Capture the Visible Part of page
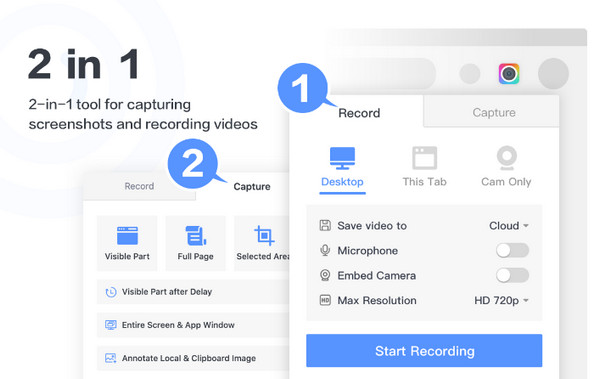The image size is (600, 379). (x=127, y=243)
